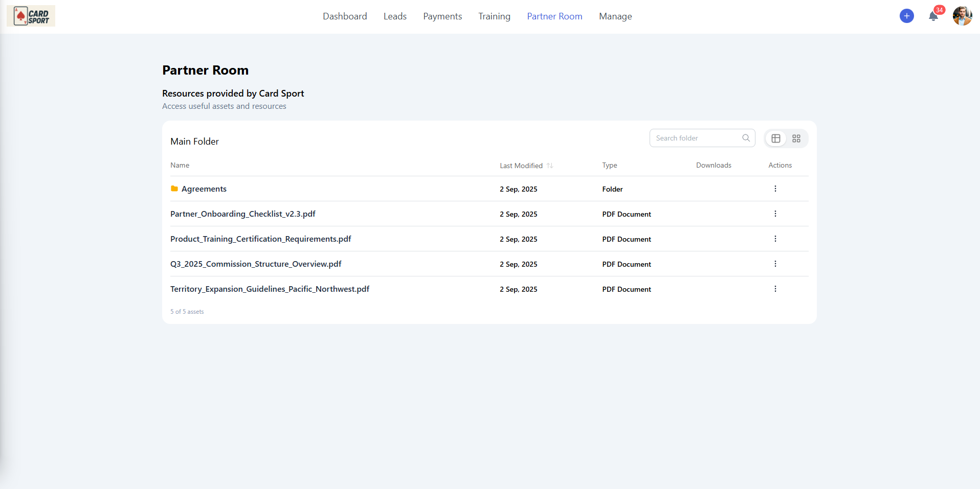Open the notifications bell
The height and width of the screenshot is (489, 980).
(933, 16)
